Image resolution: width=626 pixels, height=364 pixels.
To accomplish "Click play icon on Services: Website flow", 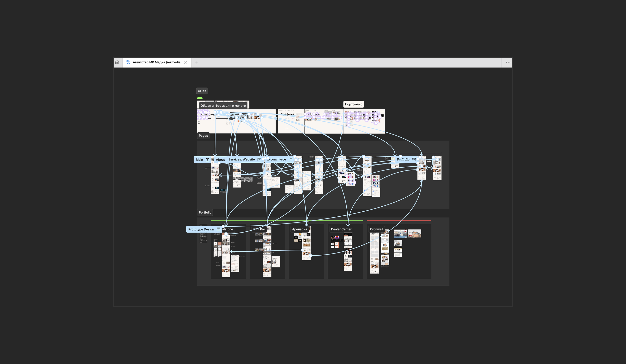I will tap(259, 159).
